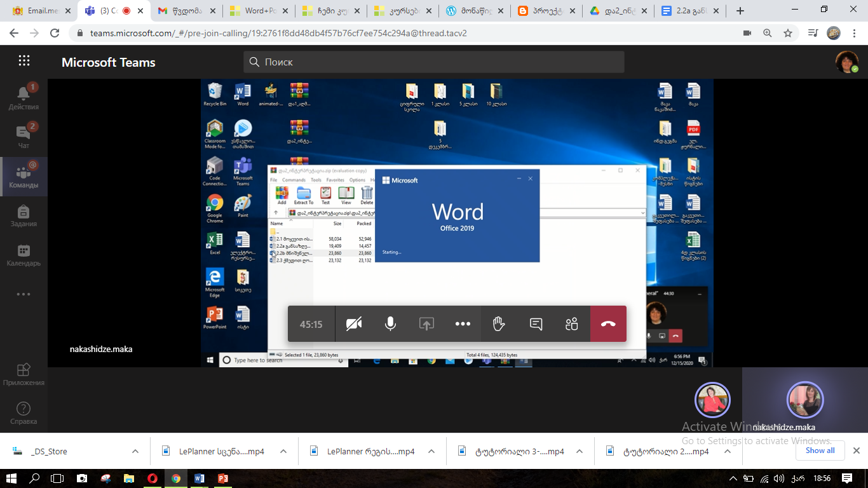Expand options for _DS_Store download
The width and height of the screenshot is (868, 488).
135,451
